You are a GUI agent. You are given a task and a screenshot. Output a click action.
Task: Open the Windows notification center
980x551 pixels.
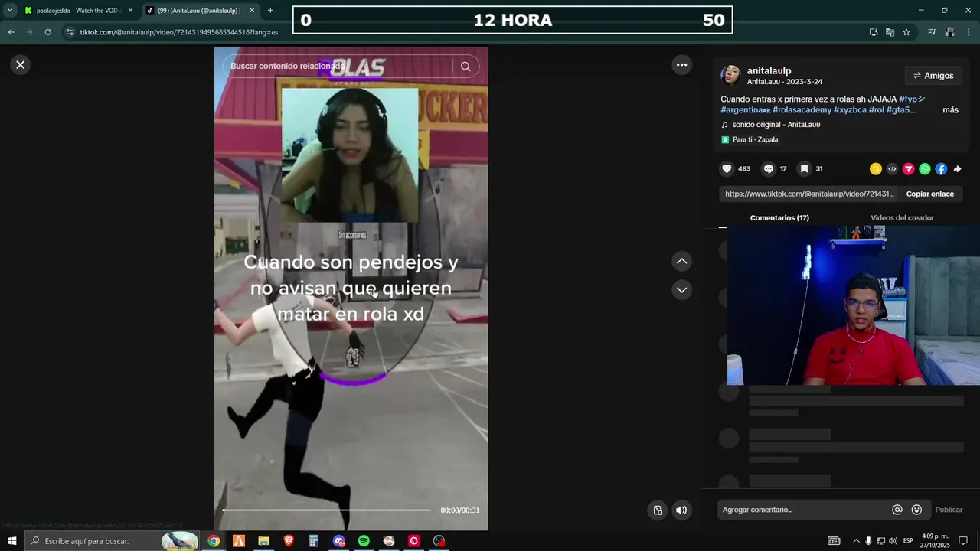coord(963,541)
